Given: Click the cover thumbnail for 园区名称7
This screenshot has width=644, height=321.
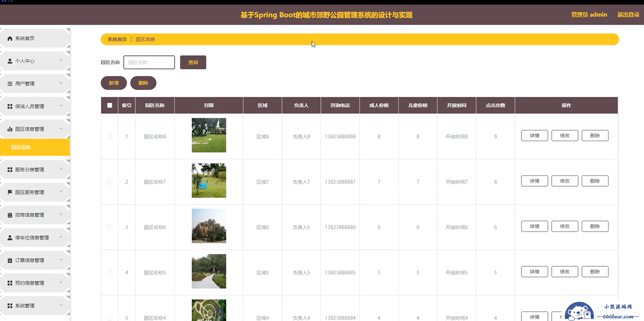Looking at the screenshot, I should pyautogui.click(x=209, y=181).
